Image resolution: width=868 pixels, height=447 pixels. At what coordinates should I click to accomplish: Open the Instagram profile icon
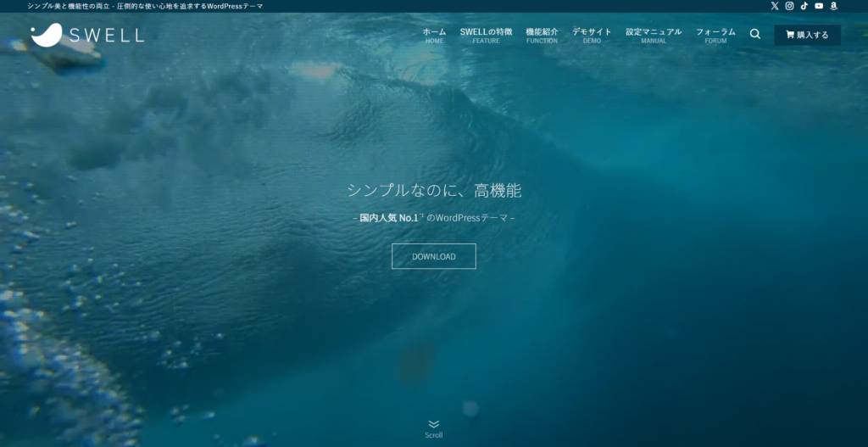tap(789, 6)
